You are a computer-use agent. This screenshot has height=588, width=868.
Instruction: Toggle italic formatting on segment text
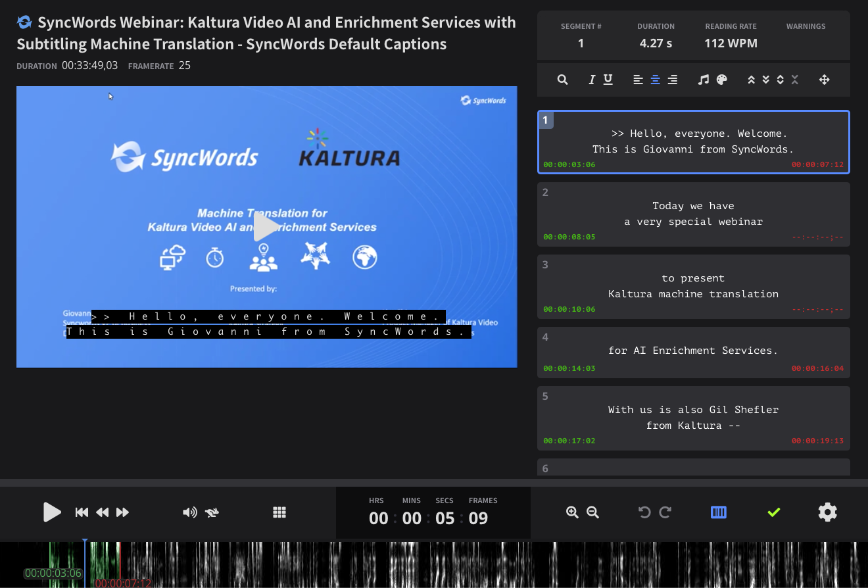click(x=591, y=79)
